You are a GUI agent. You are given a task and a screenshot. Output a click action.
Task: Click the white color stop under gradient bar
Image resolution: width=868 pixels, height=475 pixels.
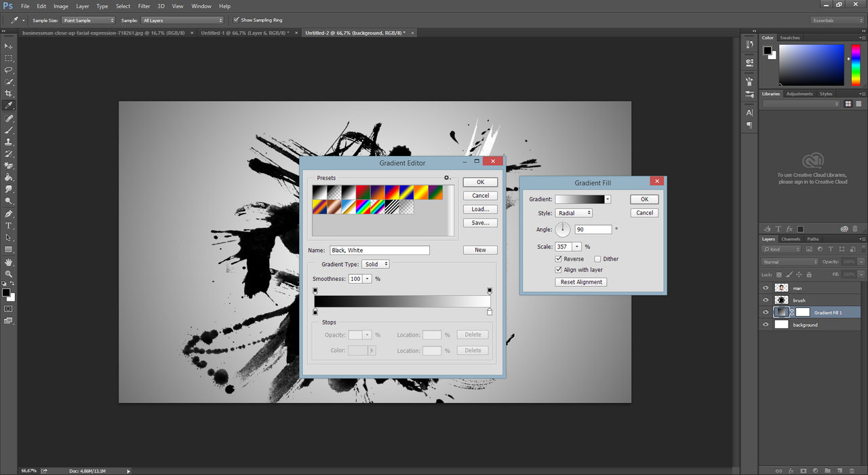pos(490,312)
